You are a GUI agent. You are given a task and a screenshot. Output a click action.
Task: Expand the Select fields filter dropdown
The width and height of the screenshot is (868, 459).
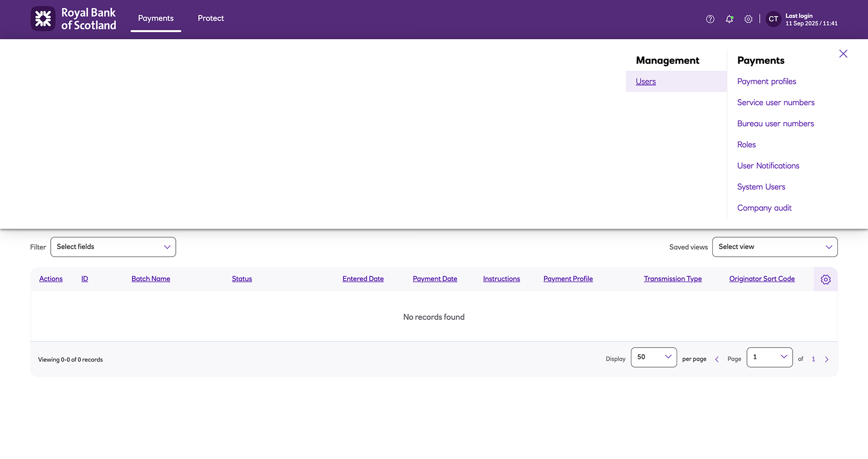113,247
